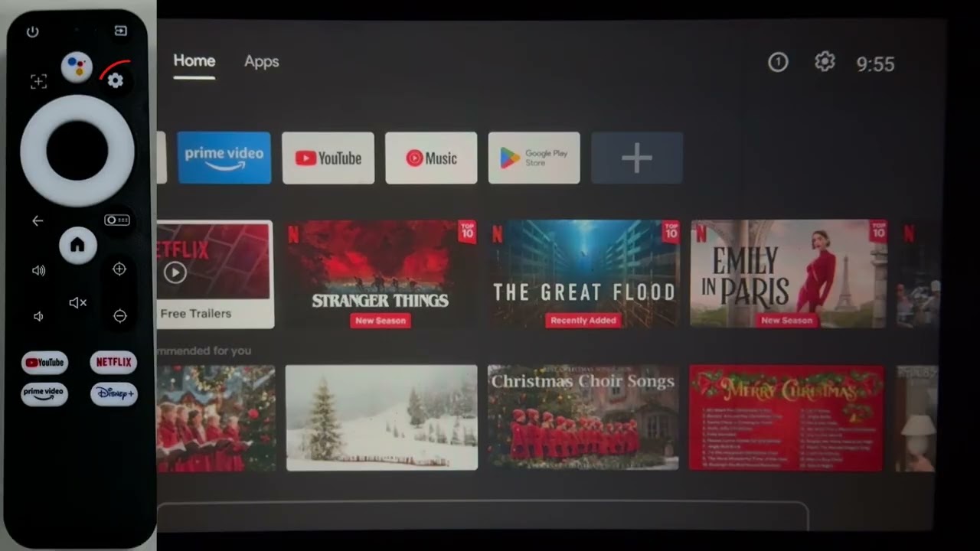This screenshot has width=980, height=551.
Task: Open Christmas Choir Songs video
Action: (x=583, y=417)
